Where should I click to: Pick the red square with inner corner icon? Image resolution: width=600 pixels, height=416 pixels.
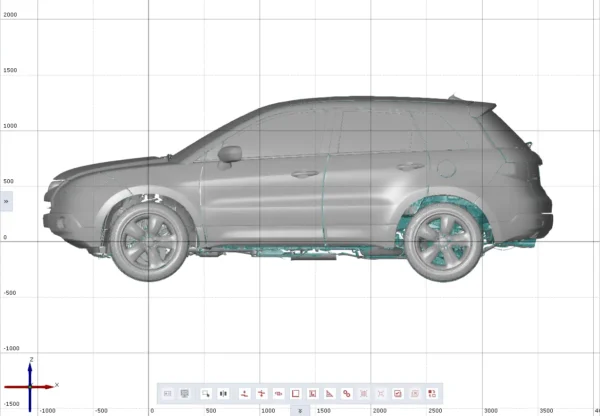click(313, 393)
